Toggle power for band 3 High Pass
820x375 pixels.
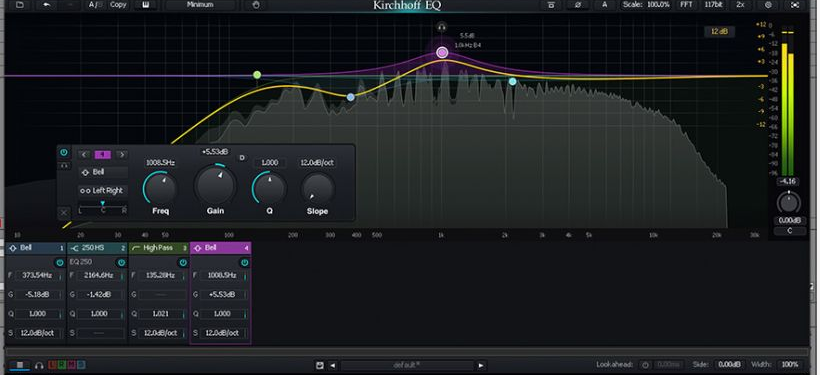[x=183, y=263]
